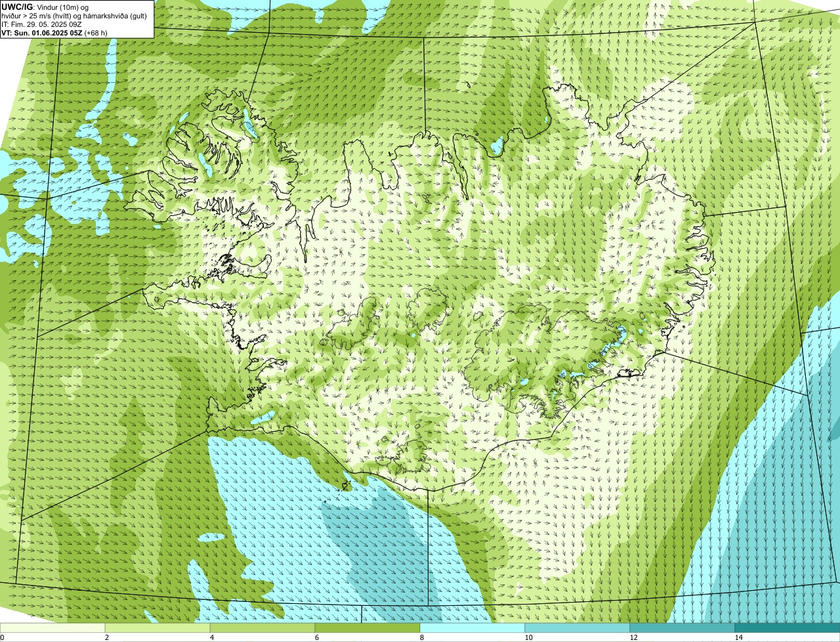Click the above 14 m/s dark teal swatch
Image resolution: width=840 pixels, height=642 pixels.
click(787, 628)
